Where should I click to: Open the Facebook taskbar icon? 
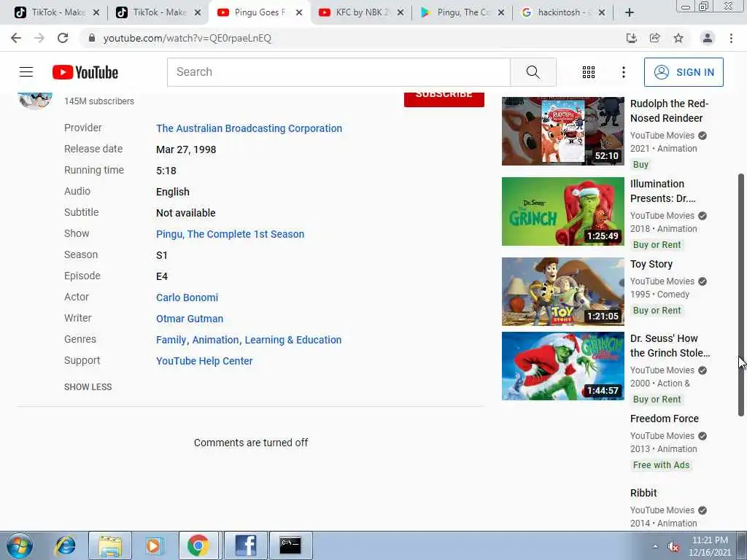[x=245, y=545]
